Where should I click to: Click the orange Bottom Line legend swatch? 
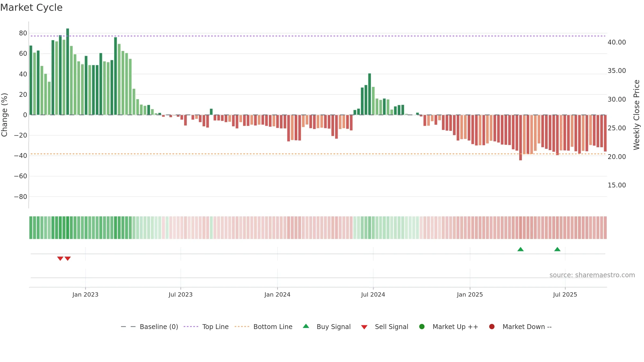point(242,327)
